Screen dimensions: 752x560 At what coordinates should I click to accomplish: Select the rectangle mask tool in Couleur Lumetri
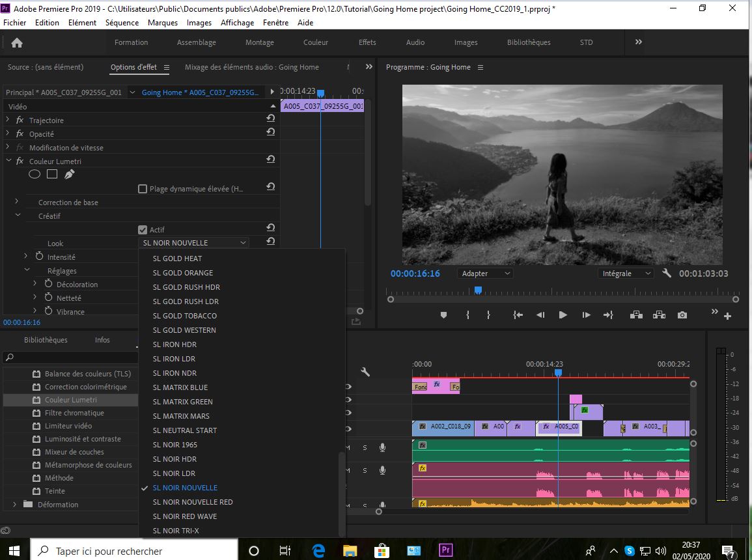52,174
